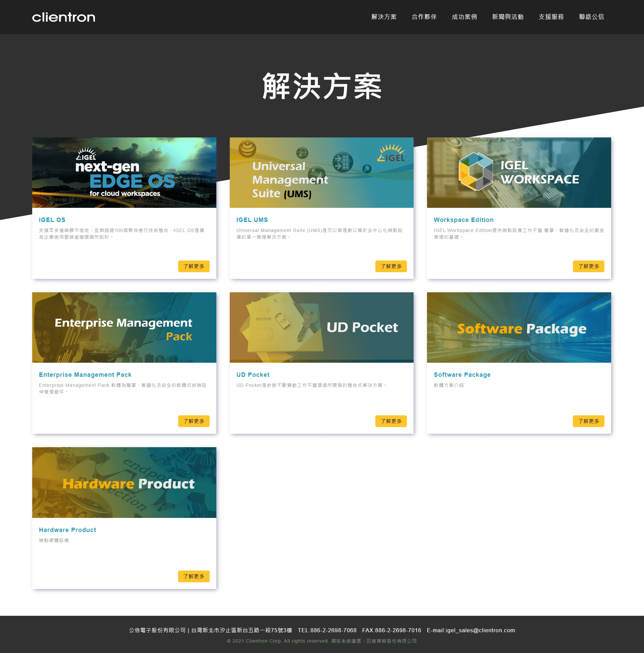The image size is (644, 653).
Task: Open the 新聞與活動 menu item
Action: click(x=508, y=17)
